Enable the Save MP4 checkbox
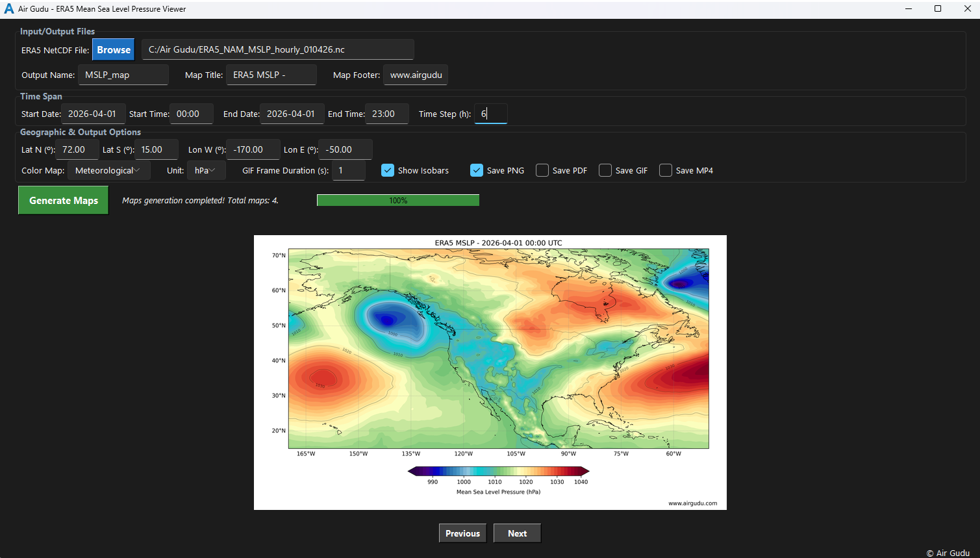 click(666, 170)
